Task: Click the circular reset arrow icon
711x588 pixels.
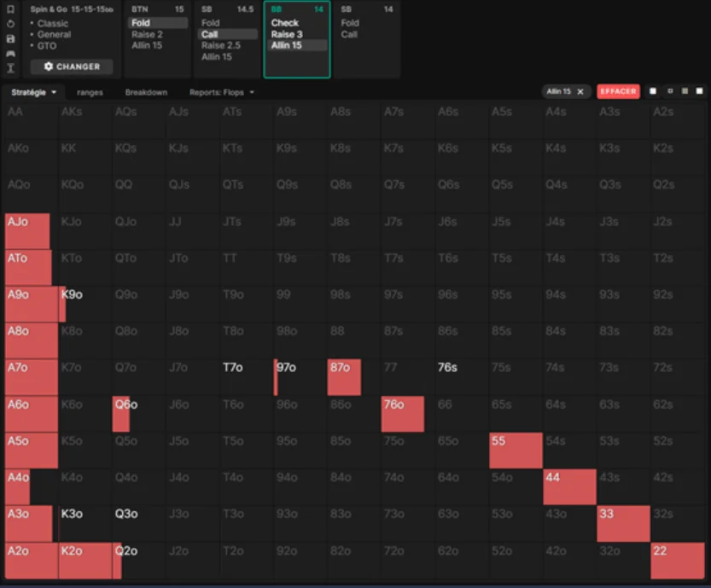Action: (10, 24)
